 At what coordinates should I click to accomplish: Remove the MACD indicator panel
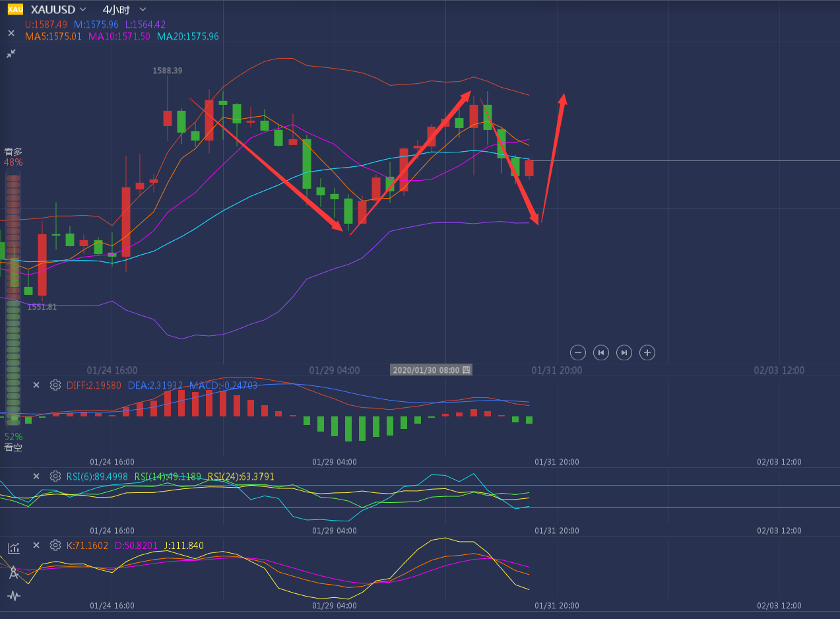36,385
